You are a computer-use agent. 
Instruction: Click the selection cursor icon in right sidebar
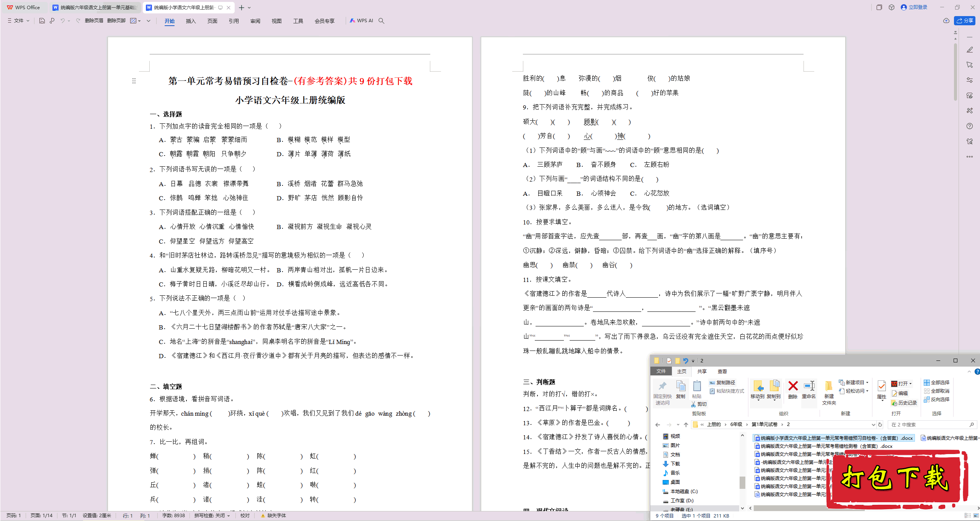970,65
